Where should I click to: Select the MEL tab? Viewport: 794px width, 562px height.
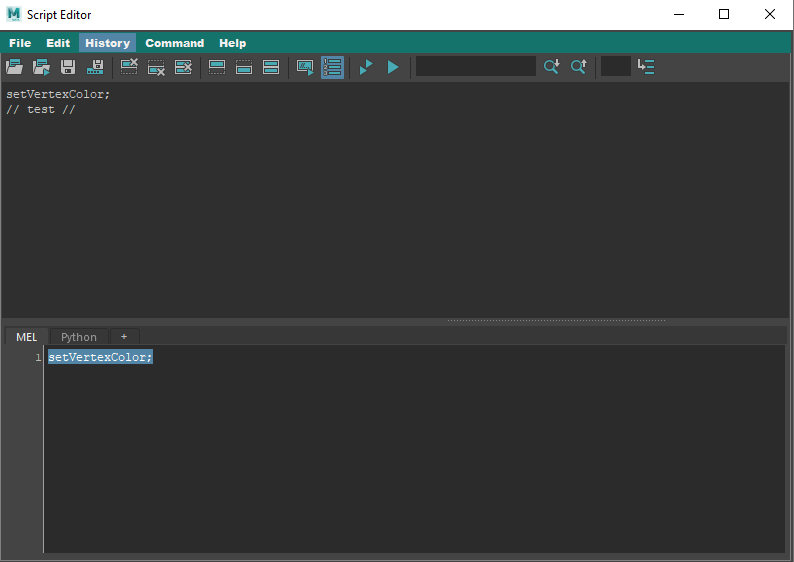(x=26, y=337)
